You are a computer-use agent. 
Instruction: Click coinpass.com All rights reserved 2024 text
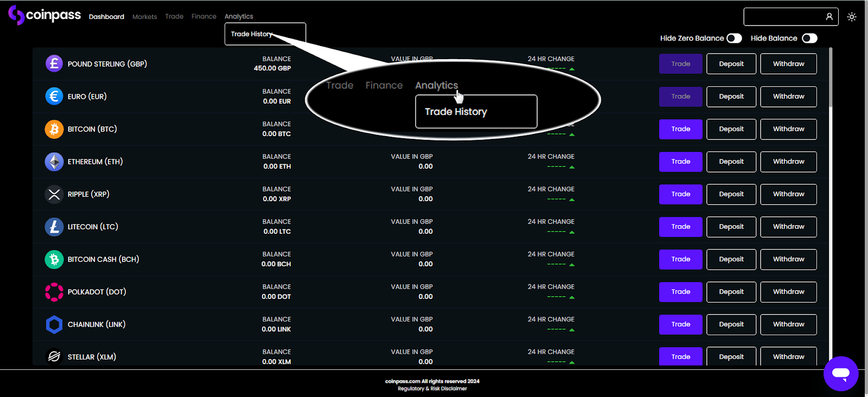pos(432,381)
